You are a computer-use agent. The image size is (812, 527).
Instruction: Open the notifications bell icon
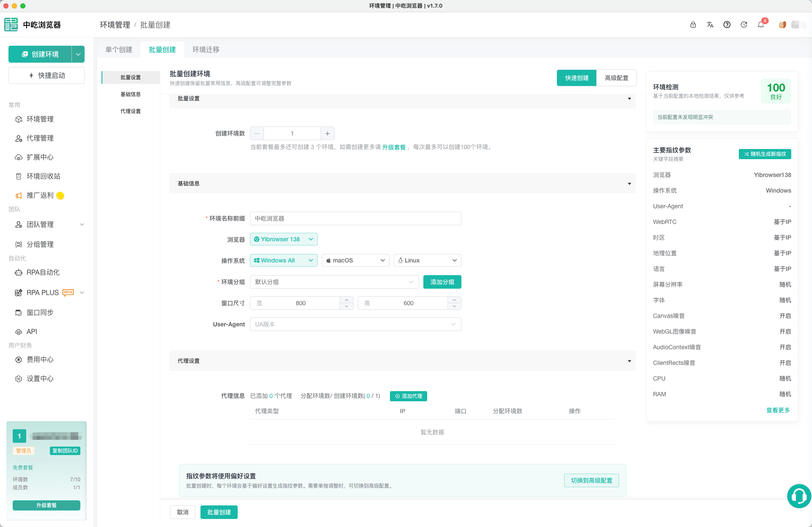[761, 25]
